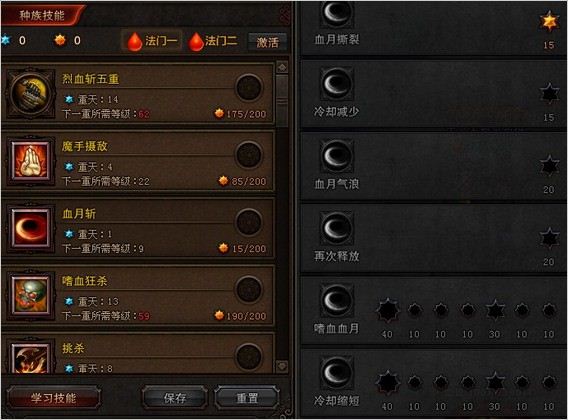Image resolution: width=568 pixels, height=420 pixels.
Task: Click the 学习技能 button
Action: pos(53,398)
